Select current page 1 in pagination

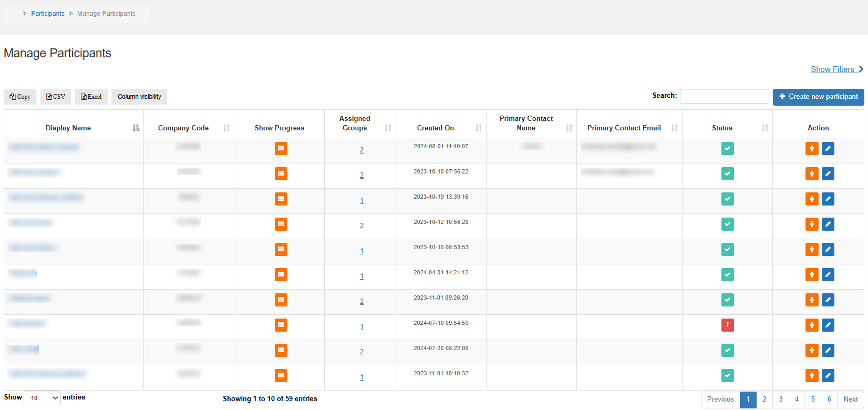click(748, 399)
